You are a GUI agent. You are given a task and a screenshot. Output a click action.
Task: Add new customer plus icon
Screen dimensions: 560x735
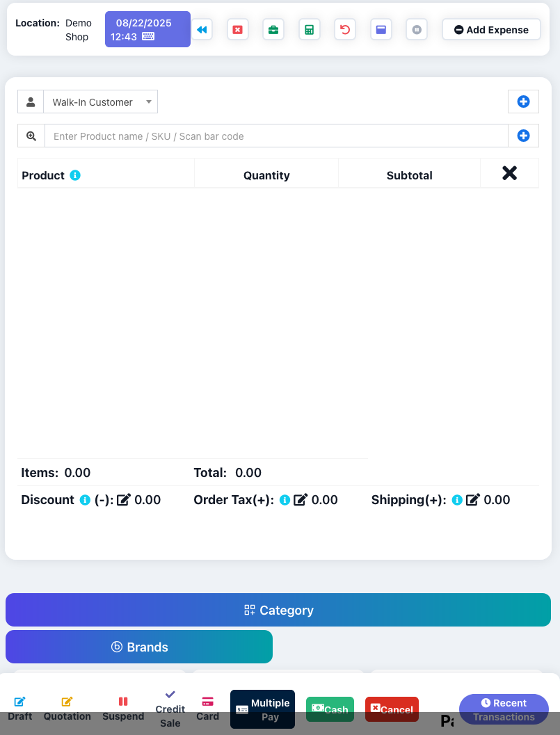[x=523, y=102]
